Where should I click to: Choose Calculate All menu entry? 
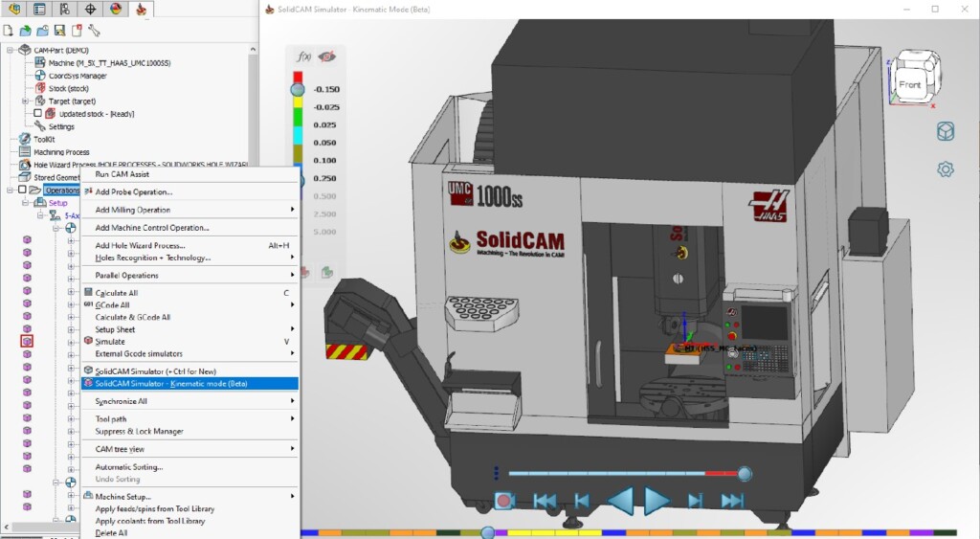(190, 293)
